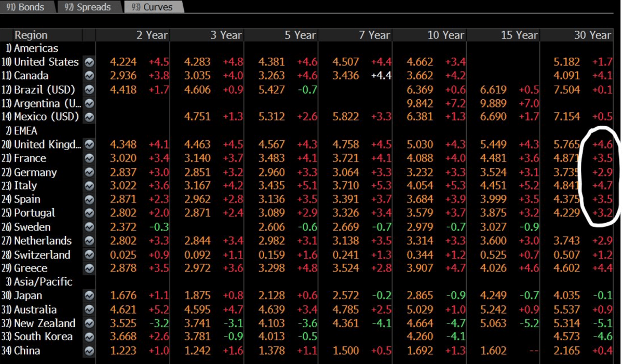Open the United States row
623x364 pixels.
tap(46, 62)
